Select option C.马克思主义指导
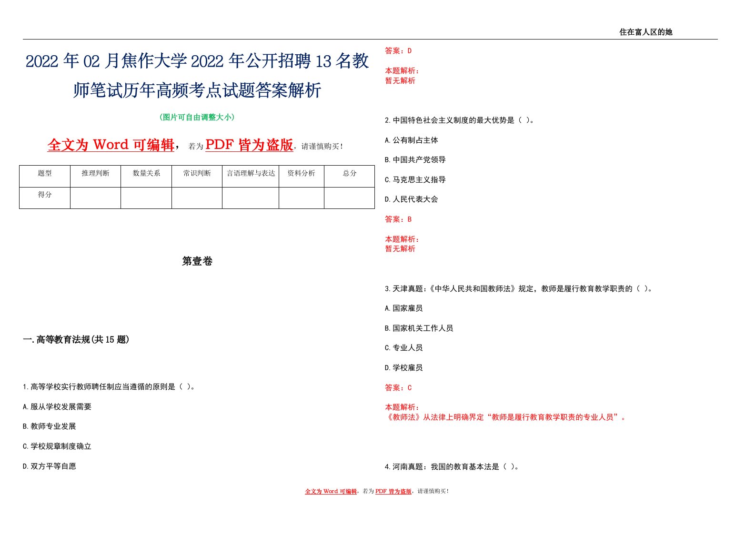This screenshot has height=534, width=756. (x=415, y=180)
